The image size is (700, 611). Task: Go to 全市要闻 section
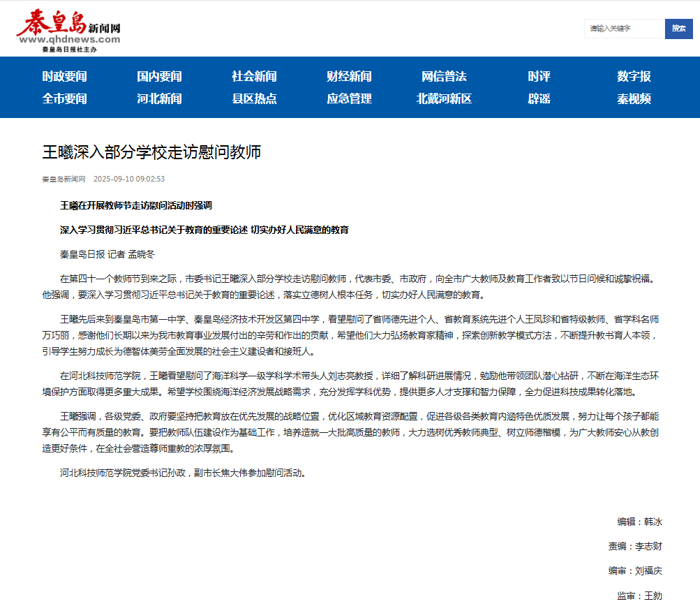[x=65, y=99]
